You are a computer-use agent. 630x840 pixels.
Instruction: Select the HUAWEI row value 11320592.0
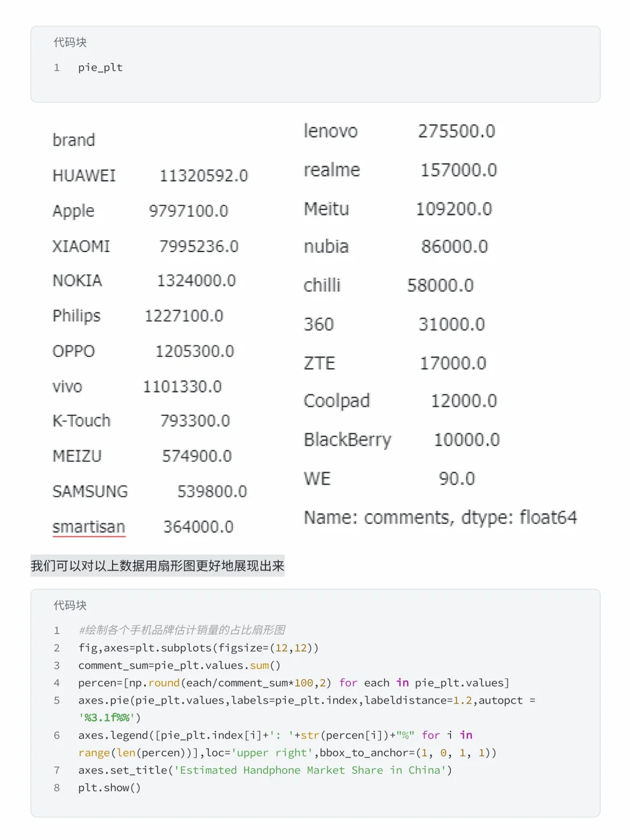click(204, 176)
